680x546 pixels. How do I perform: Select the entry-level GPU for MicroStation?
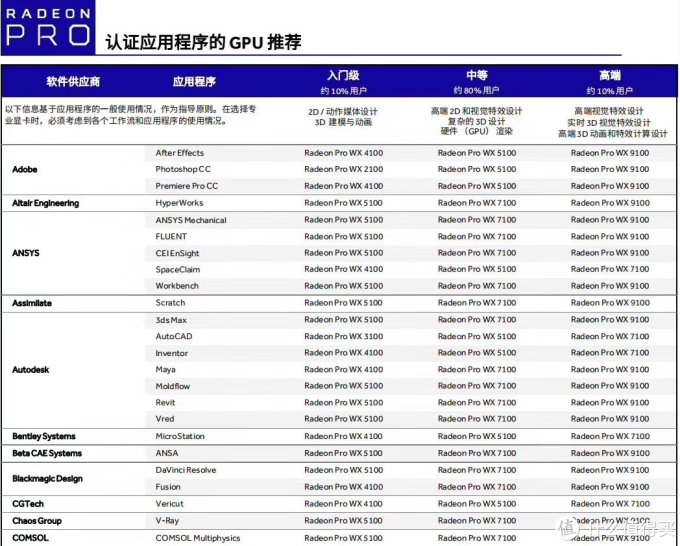(343, 436)
